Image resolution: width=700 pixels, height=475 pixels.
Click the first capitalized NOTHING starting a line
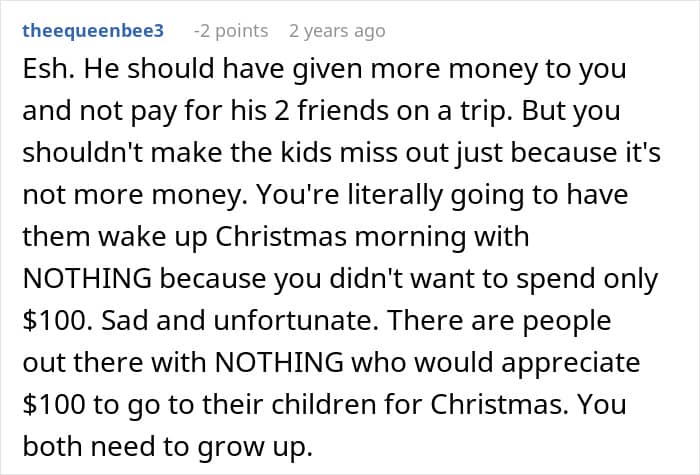87,278
